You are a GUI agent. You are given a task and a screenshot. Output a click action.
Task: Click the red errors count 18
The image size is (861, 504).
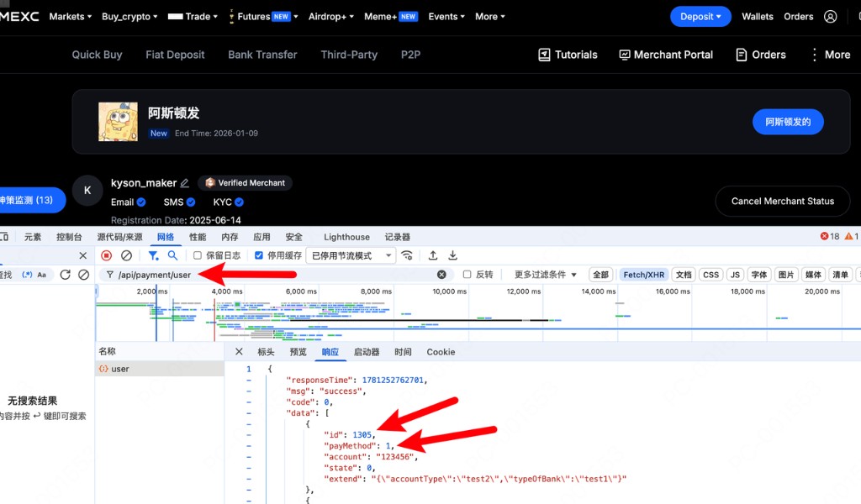(x=830, y=236)
